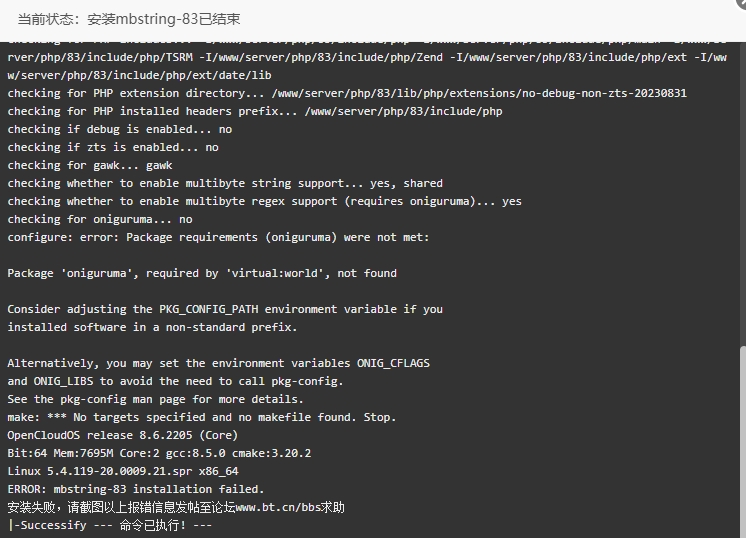Click the PKG_CONFIG_PATH environment variable line
746x538 pixels.
pyautogui.click(x=225, y=309)
